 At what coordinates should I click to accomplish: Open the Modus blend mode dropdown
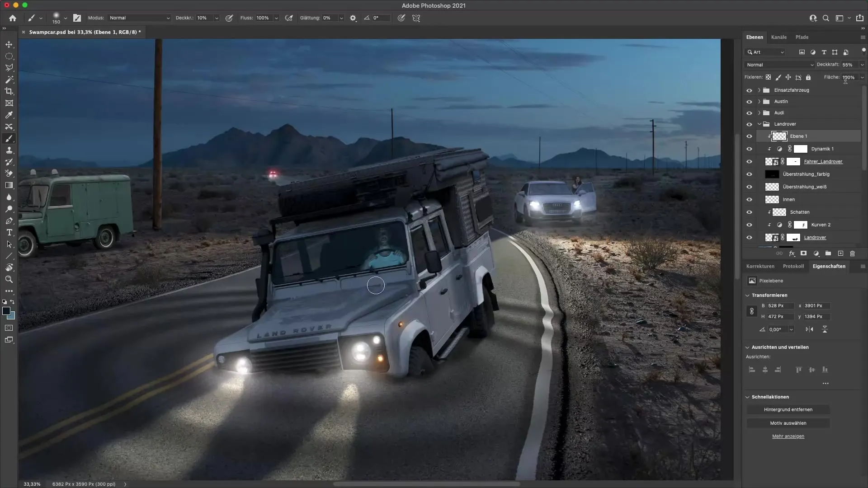[139, 18]
